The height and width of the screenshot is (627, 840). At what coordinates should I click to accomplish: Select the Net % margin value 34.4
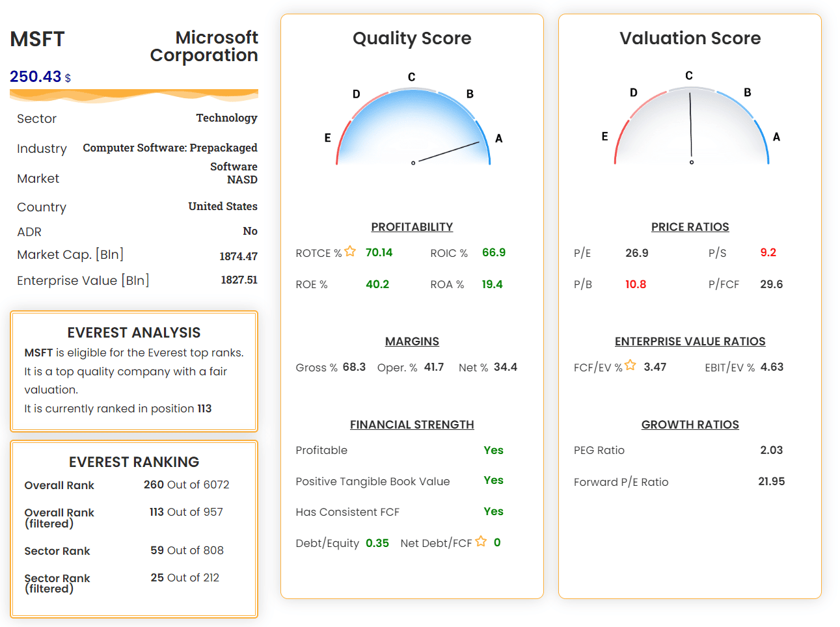point(506,367)
